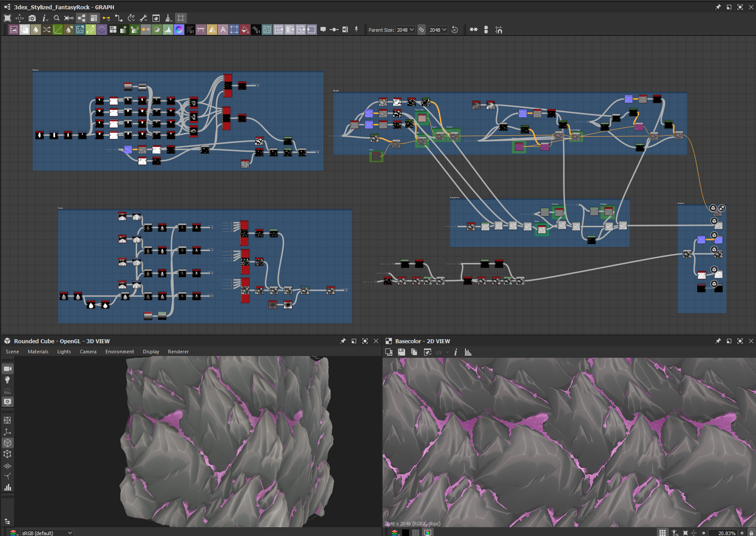Click the light bulb icon in 3D view
Screen dimensions: 756x536
[x=8, y=380]
